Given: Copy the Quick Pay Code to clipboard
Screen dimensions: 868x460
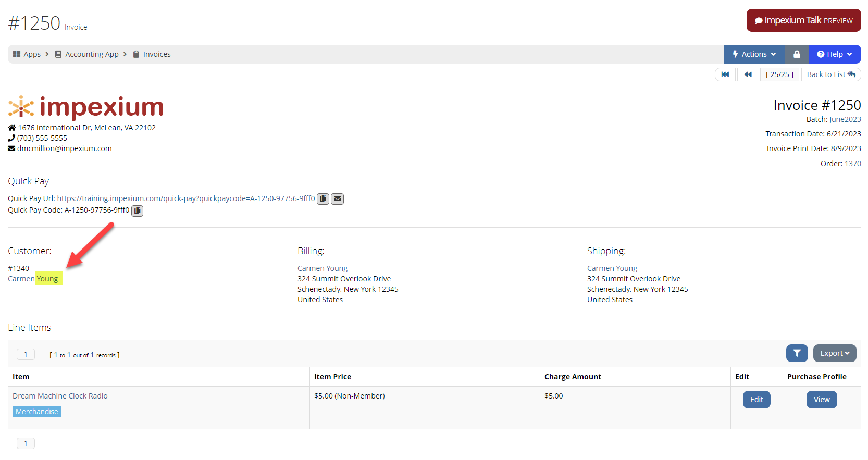Looking at the screenshot, I should [x=137, y=210].
